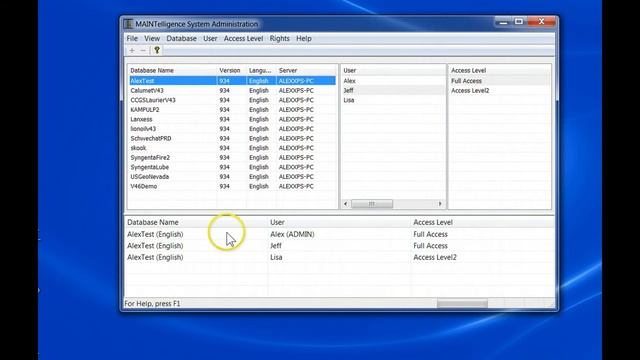Select the Lisa row in rights grid
Image resolution: width=640 pixels, height=360 pixels.
click(339, 257)
